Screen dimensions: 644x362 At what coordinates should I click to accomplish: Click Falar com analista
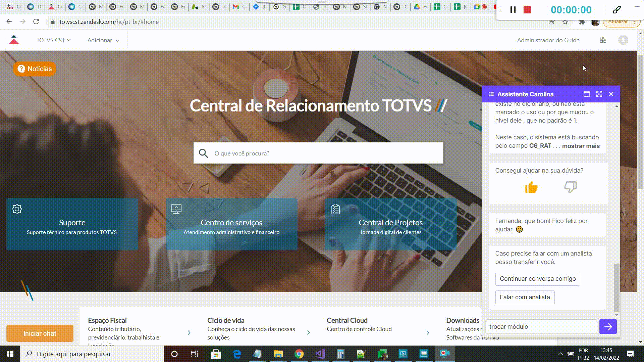coord(525,297)
